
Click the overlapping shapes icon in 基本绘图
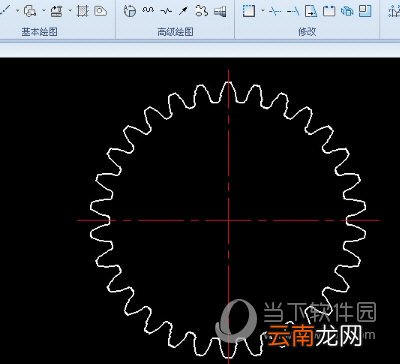[x=30, y=11]
